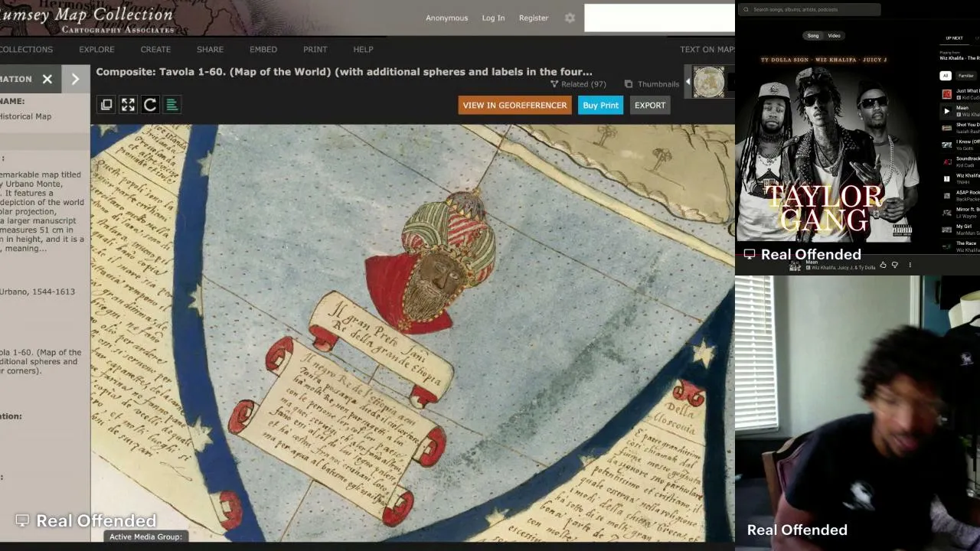This screenshot has height=551, width=980.
Task: Click the previous thumbnail arrow
Action: click(x=688, y=82)
